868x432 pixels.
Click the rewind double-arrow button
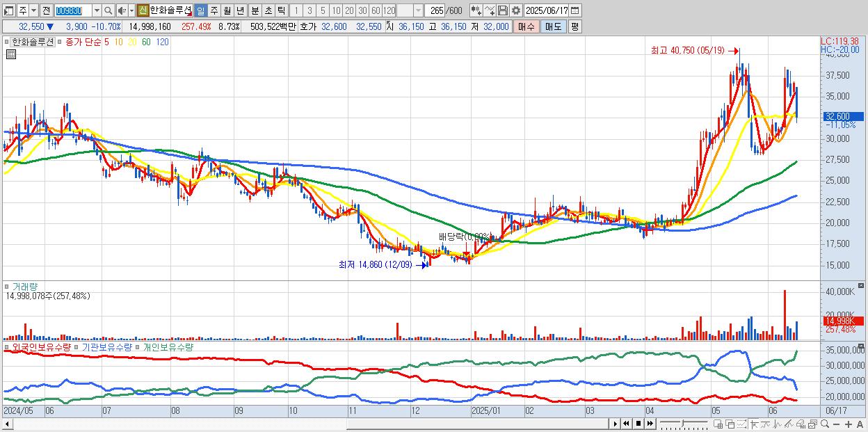point(626,424)
